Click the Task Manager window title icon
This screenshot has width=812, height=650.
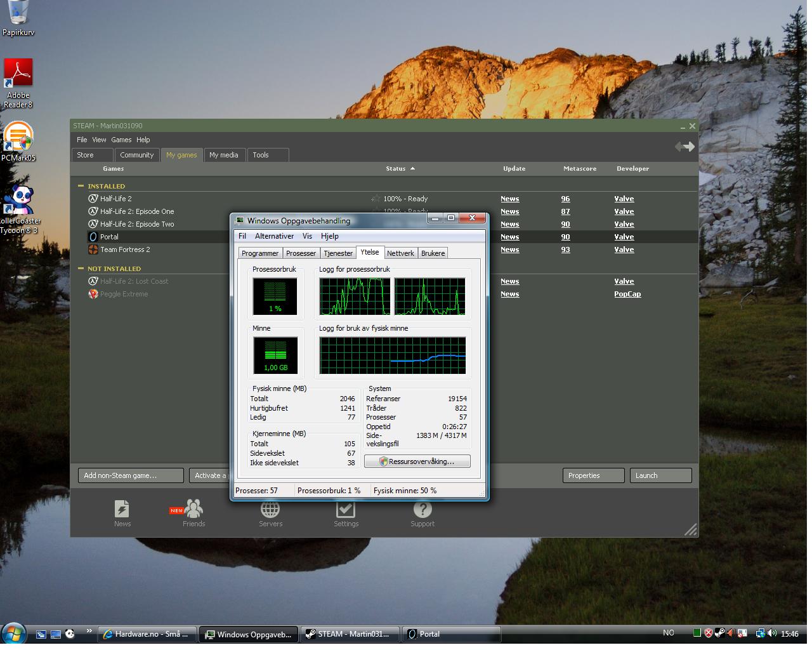coord(239,220)
